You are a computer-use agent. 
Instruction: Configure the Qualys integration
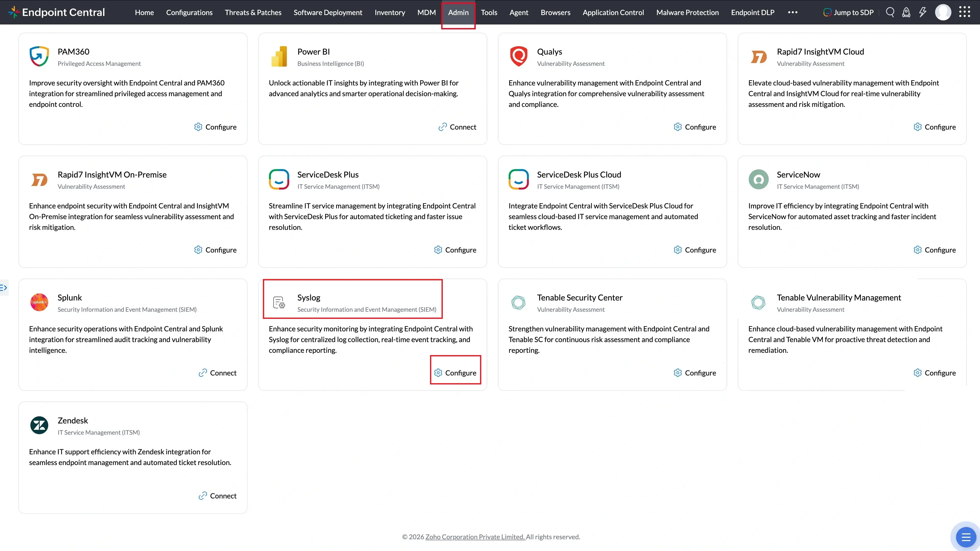point(695,127)
